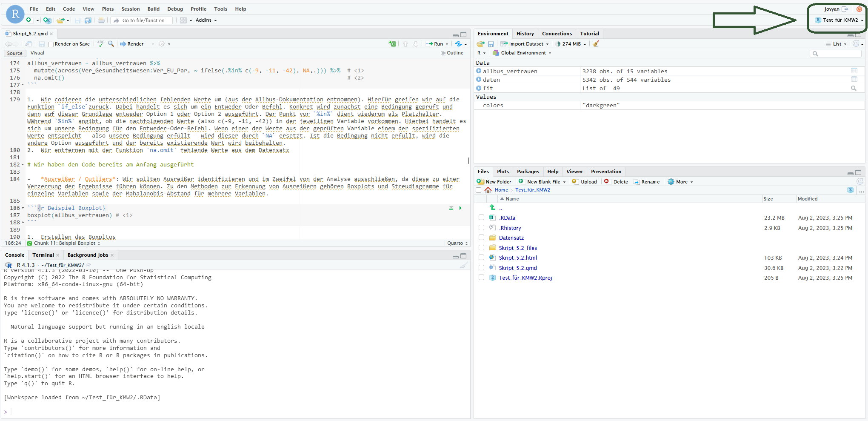The image size is (868, 421).
Task: Click the Create a project icon
Action: (47, 20)
